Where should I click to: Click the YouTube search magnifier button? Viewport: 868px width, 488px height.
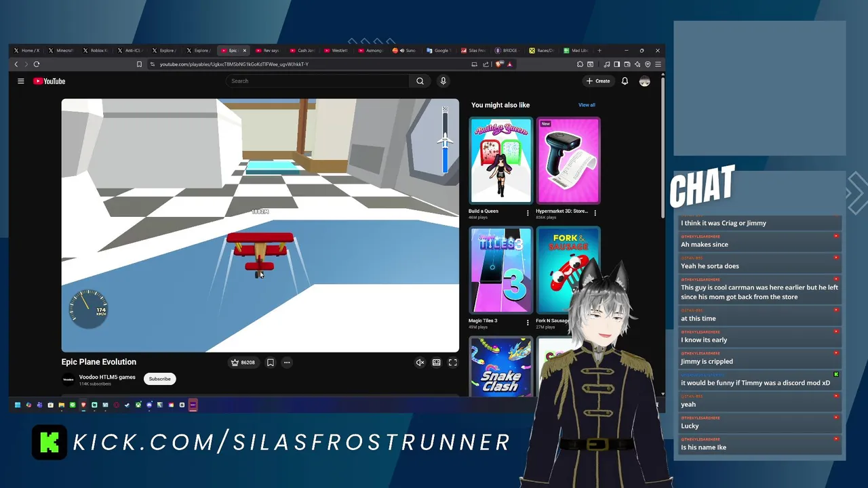(x=420, y=81)
